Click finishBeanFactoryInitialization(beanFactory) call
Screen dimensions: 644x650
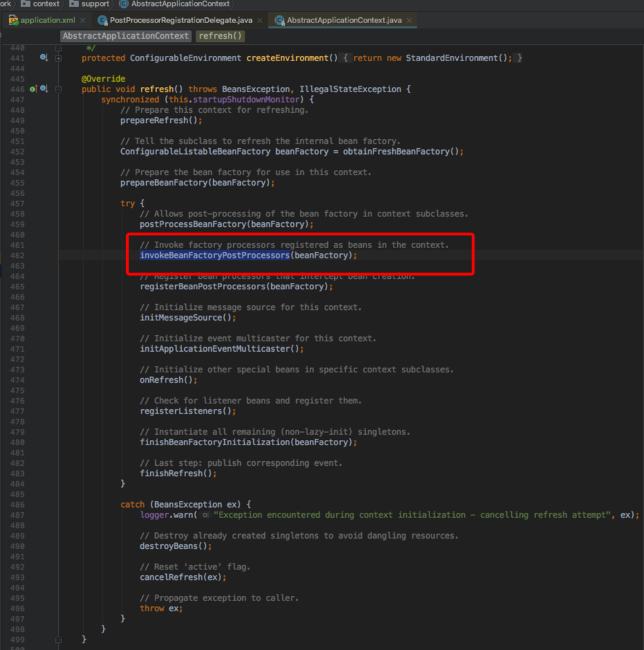point(248,443)
